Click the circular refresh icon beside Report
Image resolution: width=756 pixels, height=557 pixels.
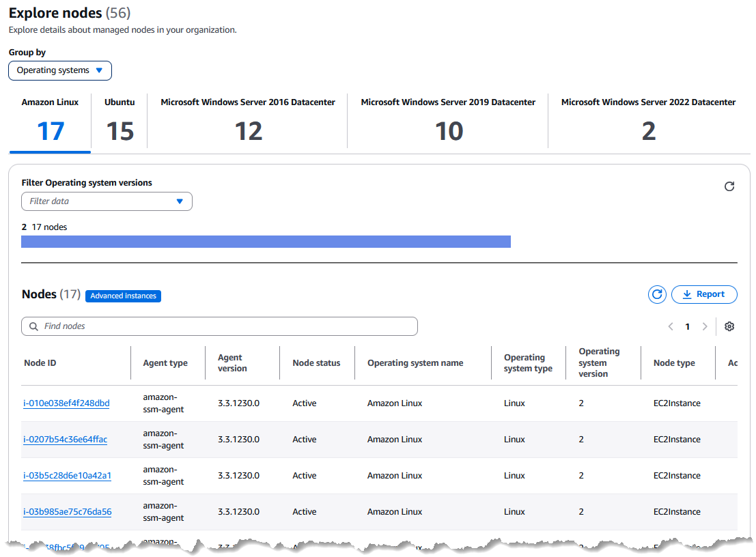point(657,294)
